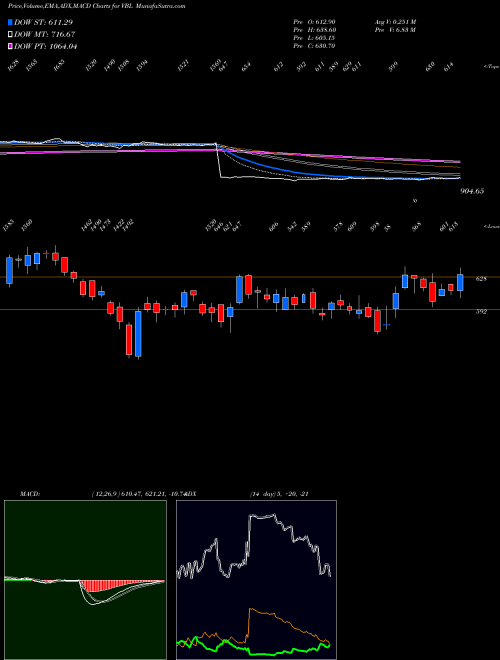Click the 628 price level label

click(x=481, y=279)
